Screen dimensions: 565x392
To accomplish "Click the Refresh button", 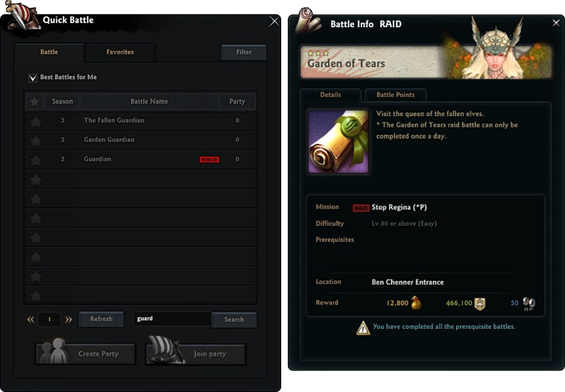I will click(101, 319).
